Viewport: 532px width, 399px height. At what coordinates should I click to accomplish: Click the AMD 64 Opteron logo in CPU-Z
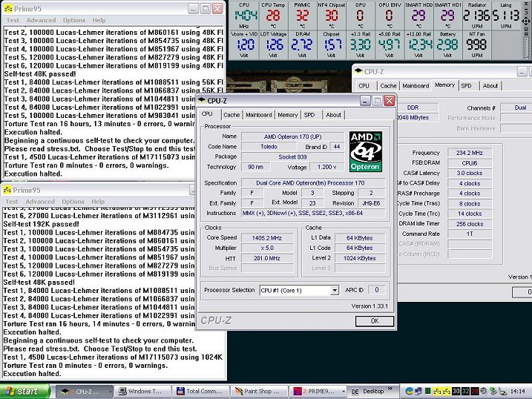(x=365, y=151)
